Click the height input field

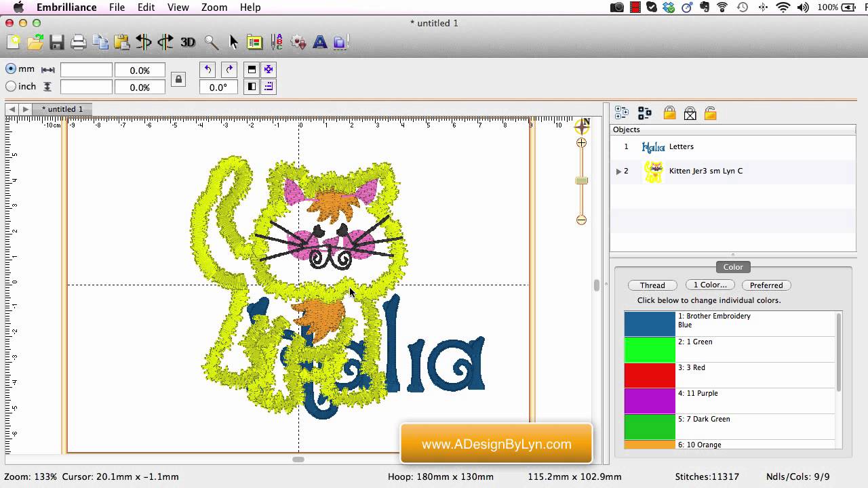click(86, 87)
